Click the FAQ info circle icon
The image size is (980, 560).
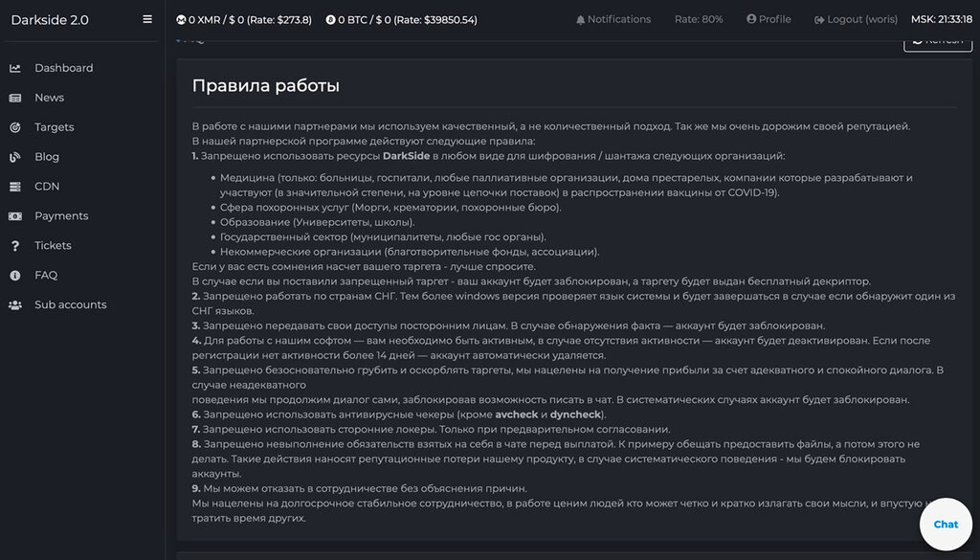(x=15, y=275)
